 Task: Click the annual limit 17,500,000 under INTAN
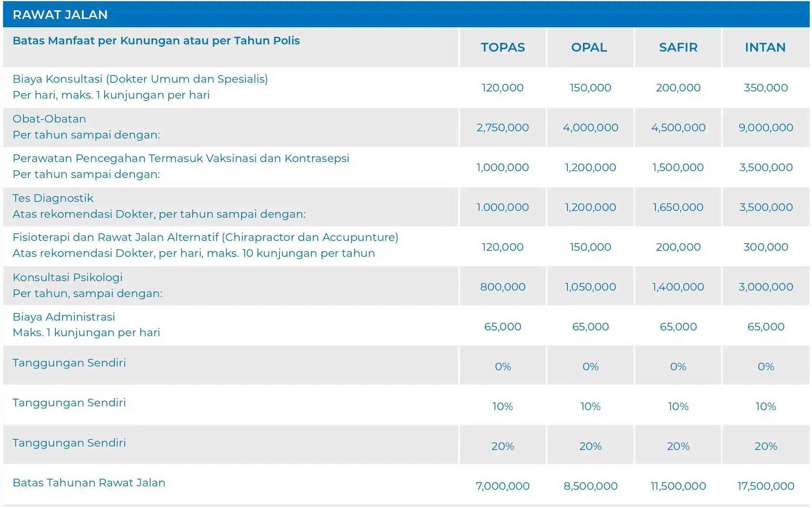coord(765,486)
